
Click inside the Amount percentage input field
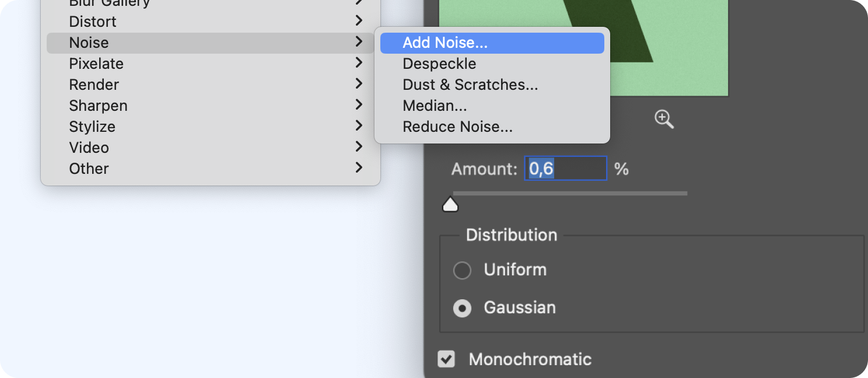point(565,168)
